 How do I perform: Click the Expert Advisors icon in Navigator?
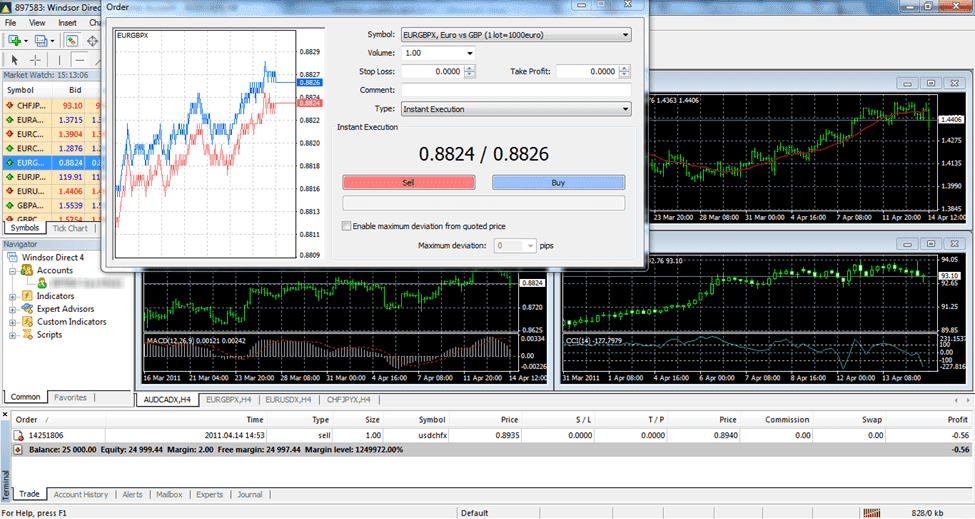point(26,309)
